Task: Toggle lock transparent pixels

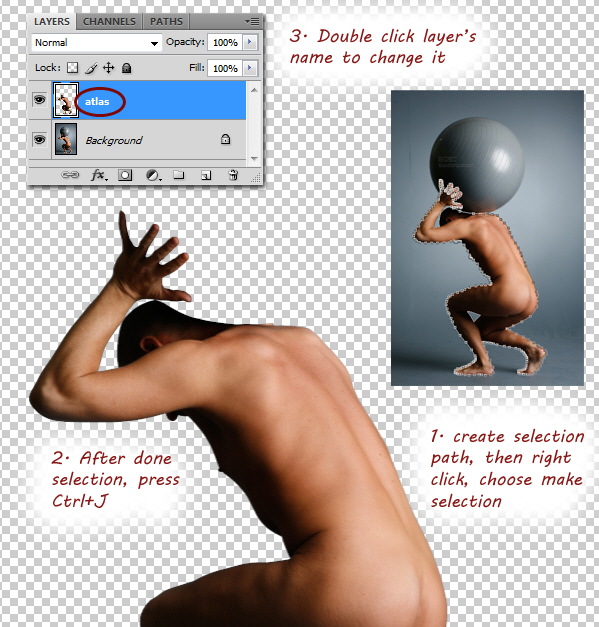Action: (72, 68)
